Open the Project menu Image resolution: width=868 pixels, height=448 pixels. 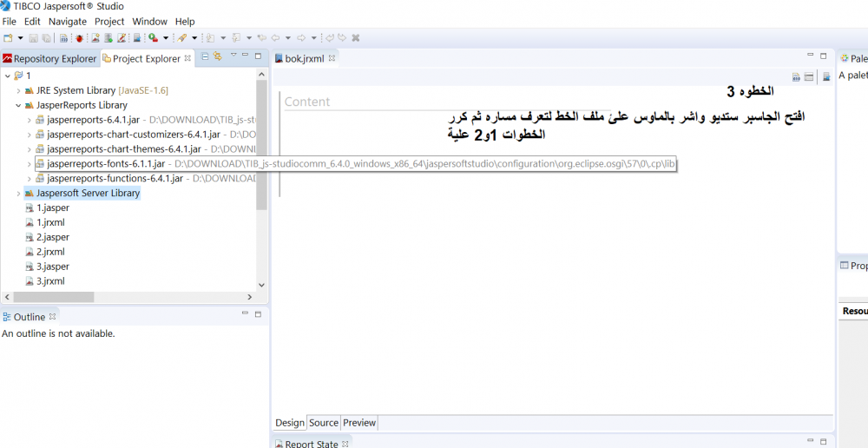pyautogui.click(x=109, y=21)
